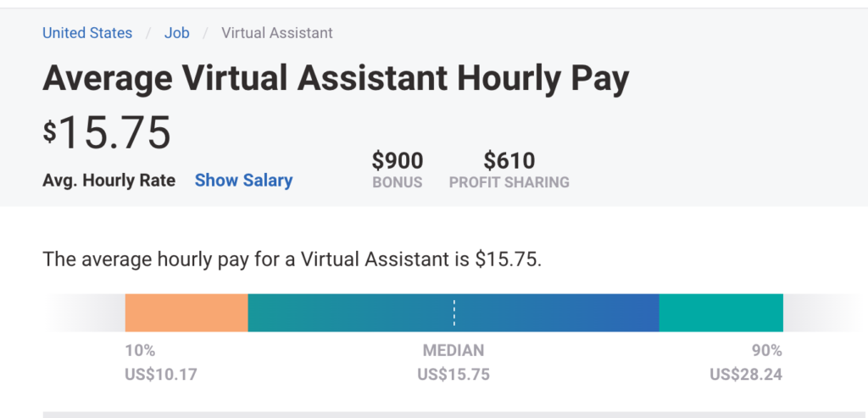Select the Avg. Hourly Rate label

[x=108, y=180]
